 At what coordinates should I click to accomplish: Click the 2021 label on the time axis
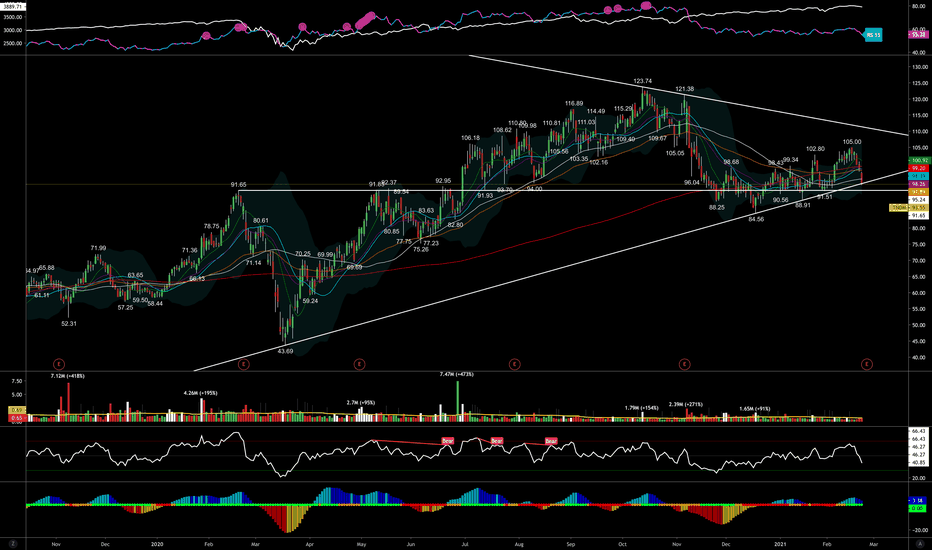coord(780,543)
